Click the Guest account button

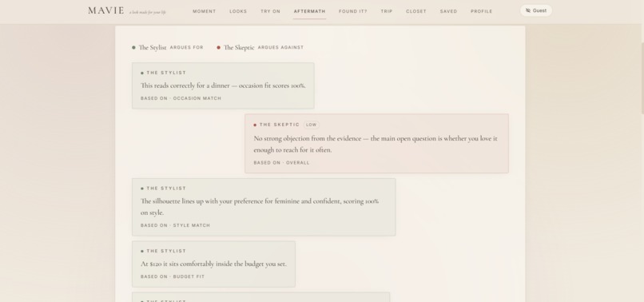pyautogui.click(x=536, y=10)
